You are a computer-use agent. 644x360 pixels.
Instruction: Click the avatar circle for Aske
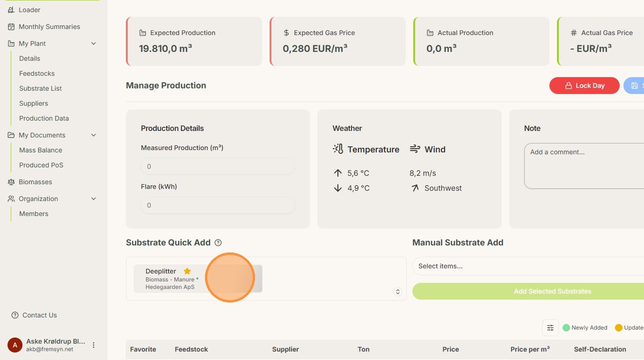(x=15, y=345)
